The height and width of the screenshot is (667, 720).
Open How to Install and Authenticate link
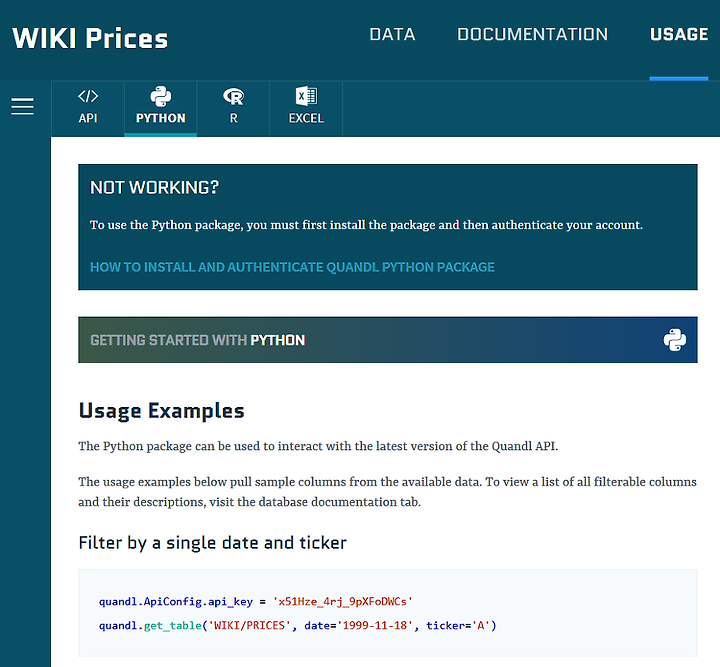click(x=292, y=267)
